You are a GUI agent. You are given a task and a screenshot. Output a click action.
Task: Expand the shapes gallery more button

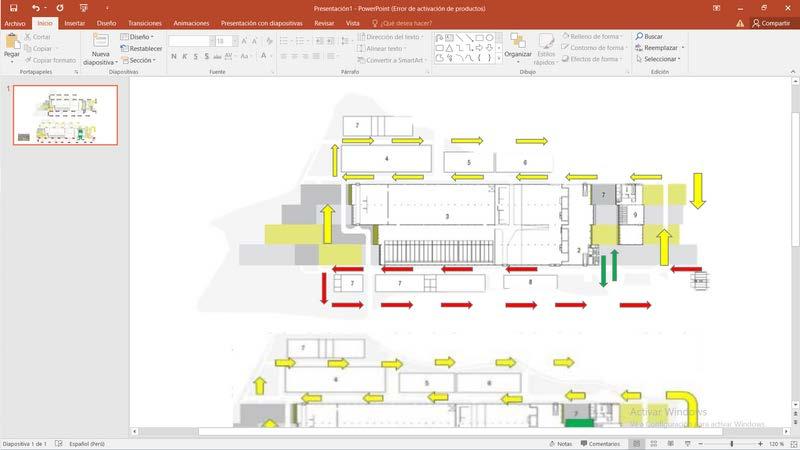point(499,59)
